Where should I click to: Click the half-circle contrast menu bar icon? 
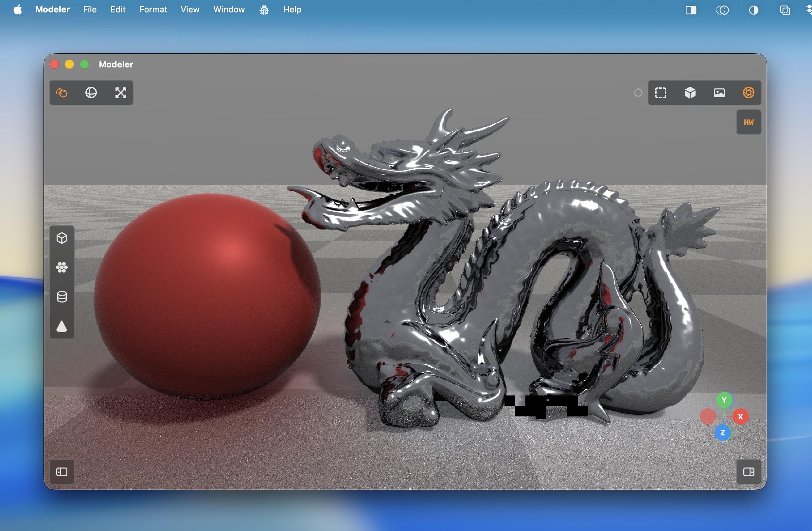754,10
